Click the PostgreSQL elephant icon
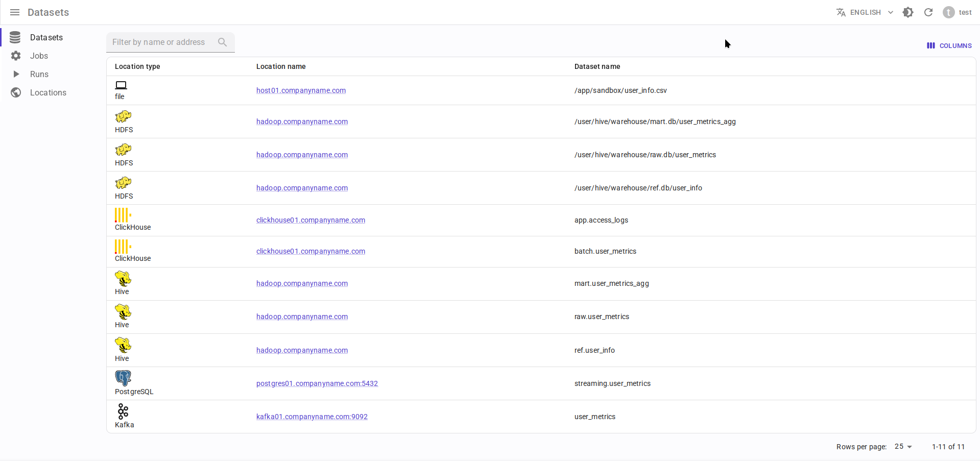 tap(123, 378)
